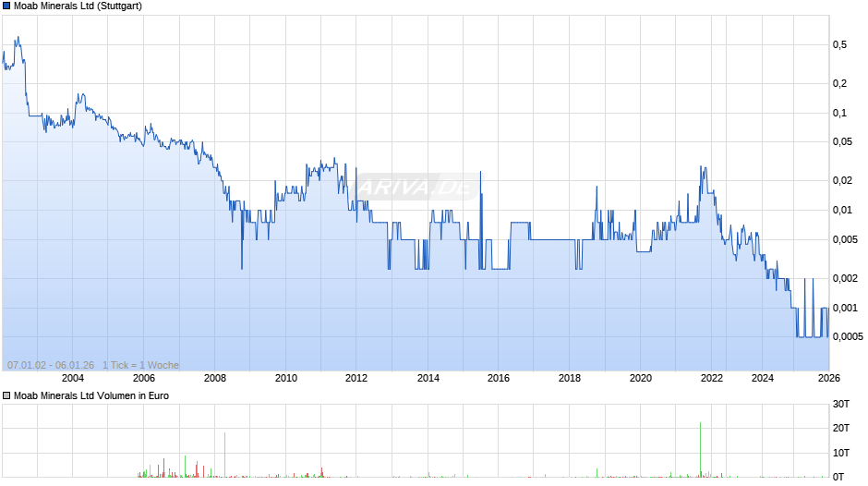Click the 0T volume axis label
This screenshot has width=868, height=486.
click(x=838, y=477)
